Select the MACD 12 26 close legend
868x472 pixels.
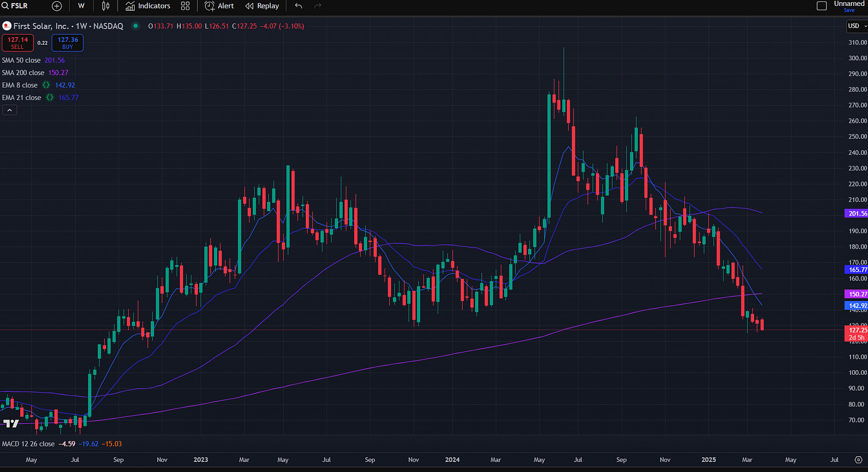[28, 444]
